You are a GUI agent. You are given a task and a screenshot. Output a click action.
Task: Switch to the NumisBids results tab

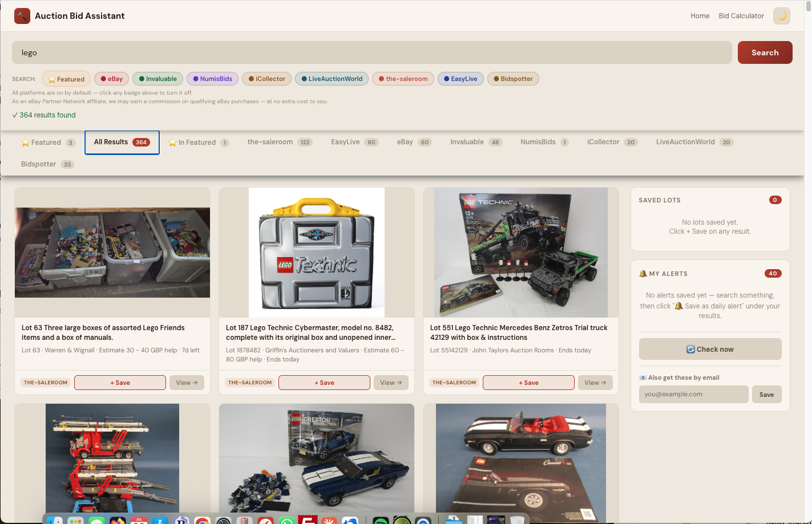[x=544, y=142]
